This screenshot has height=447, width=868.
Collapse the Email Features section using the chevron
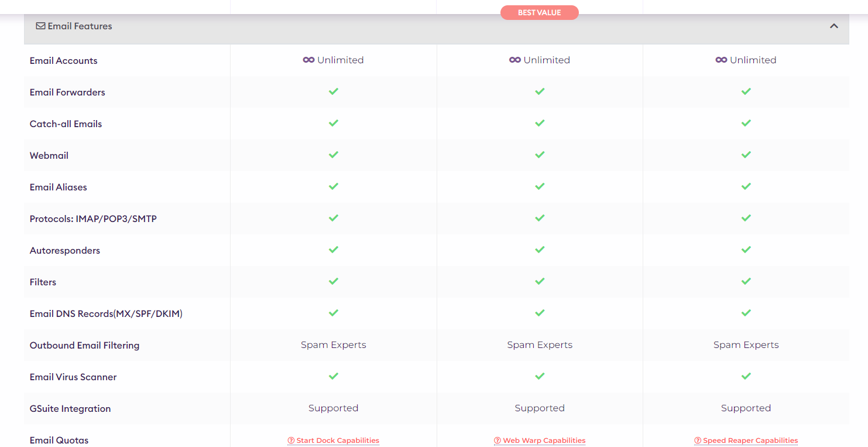tap(833, 26)
